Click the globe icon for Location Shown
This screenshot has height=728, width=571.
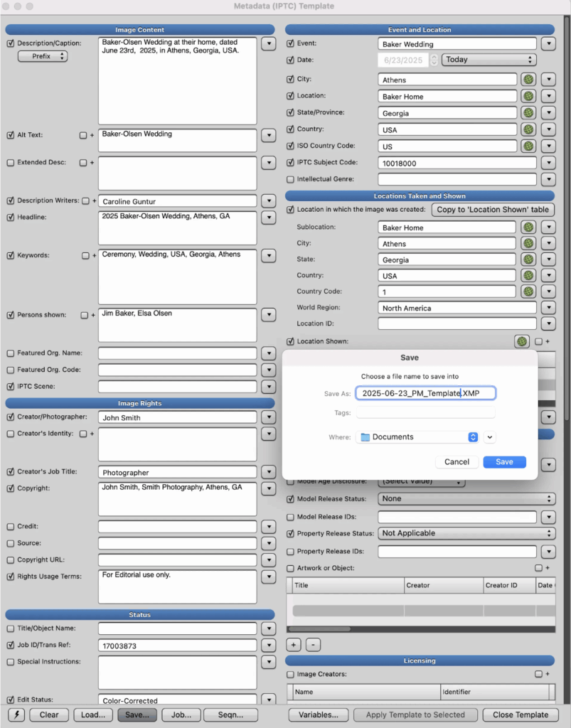click(522, 341)
